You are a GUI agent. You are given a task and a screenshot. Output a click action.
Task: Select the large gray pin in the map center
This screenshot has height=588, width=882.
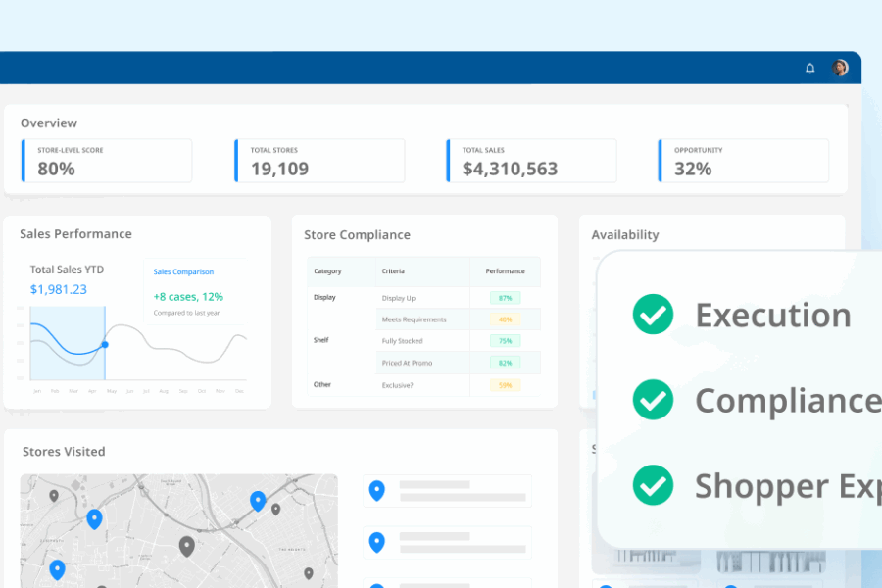click(x=187, y=546)
